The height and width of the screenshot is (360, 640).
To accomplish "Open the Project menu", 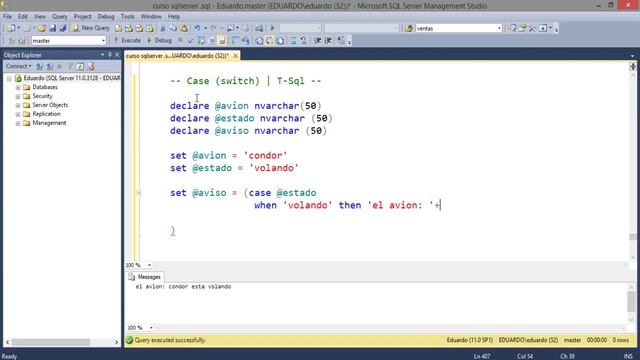I will tap(82, 16).
